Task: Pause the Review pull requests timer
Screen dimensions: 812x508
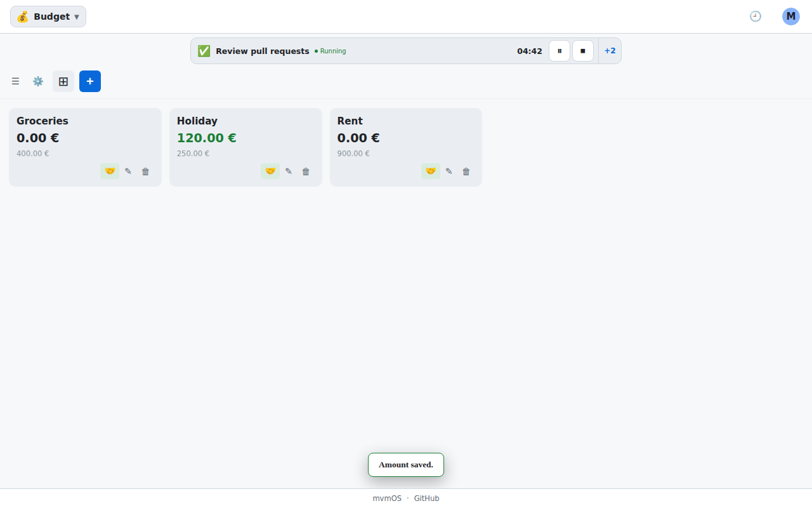Action: [560, 51]
